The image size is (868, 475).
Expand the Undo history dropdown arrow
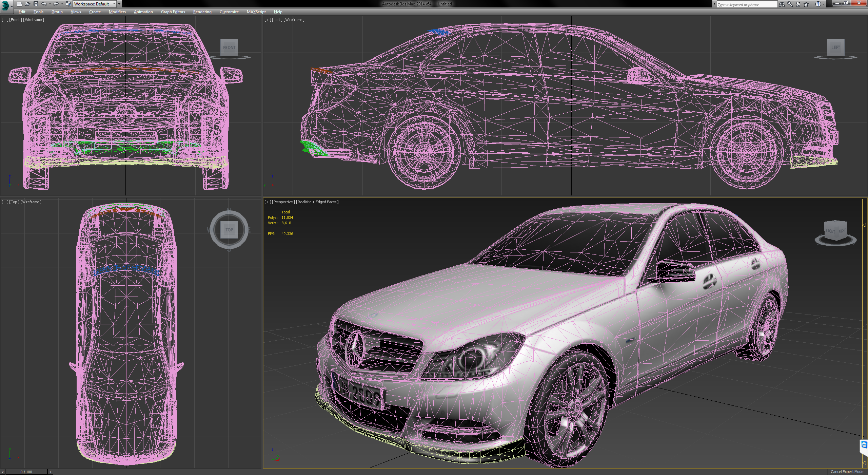pyautogui.click(x=50, y=4)
